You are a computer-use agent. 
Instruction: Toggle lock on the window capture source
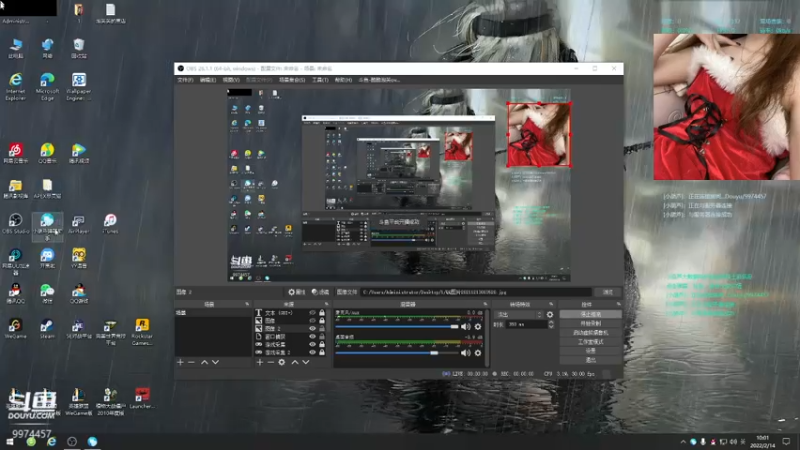click(x=322, y=337)
